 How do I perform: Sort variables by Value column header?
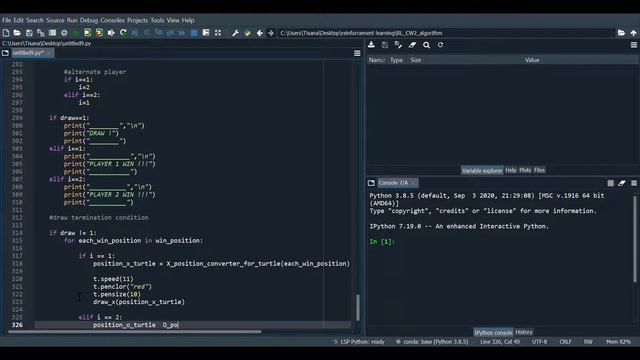[532, 60]
